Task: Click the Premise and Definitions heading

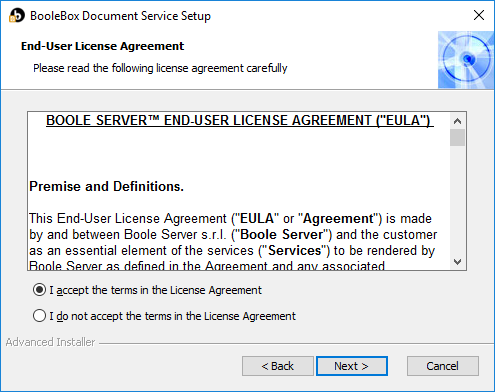Action: (x=106, y=186)
